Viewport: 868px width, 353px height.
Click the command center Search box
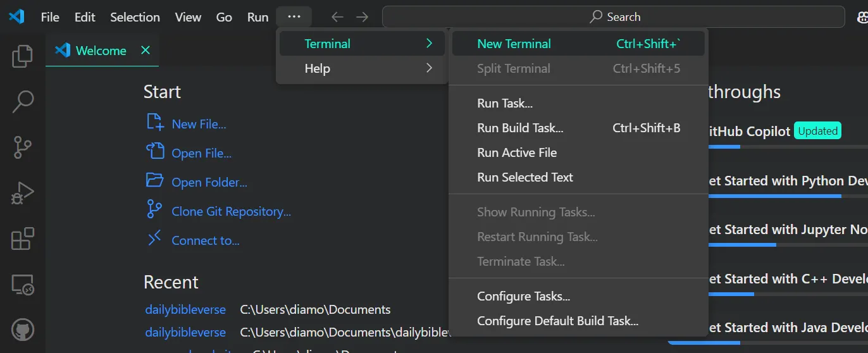[x=613, y=17]
